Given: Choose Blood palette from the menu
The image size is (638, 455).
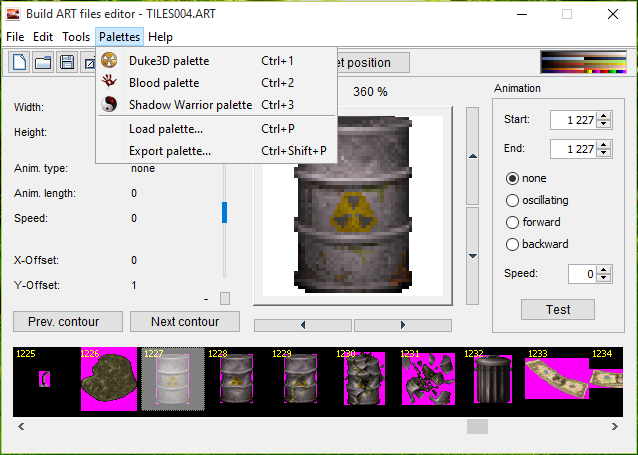Looking at the screenshot, I should click(x=216, y=83).
